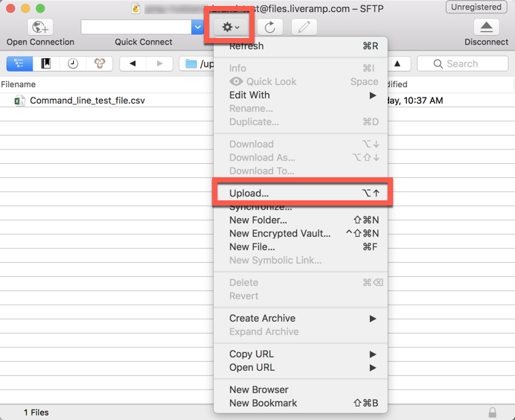Screen dimensions: 515x420
Task: Click the Open Connection globe icon
Action: (x=40, y=27)
